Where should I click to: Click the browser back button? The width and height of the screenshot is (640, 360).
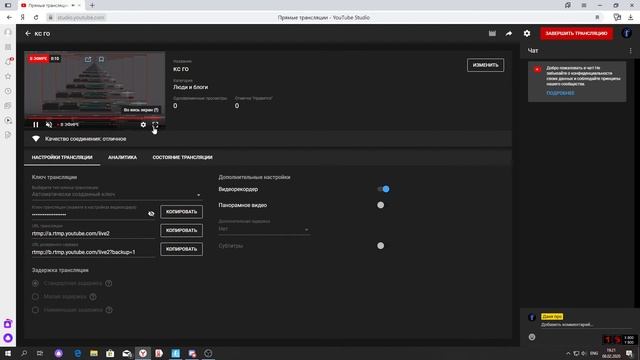pyautogui.click(x=9, y=18)
